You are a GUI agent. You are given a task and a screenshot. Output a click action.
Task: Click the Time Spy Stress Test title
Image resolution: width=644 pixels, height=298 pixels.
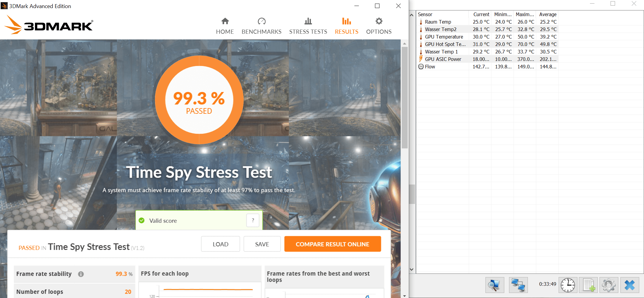click(x=199, y=173)
